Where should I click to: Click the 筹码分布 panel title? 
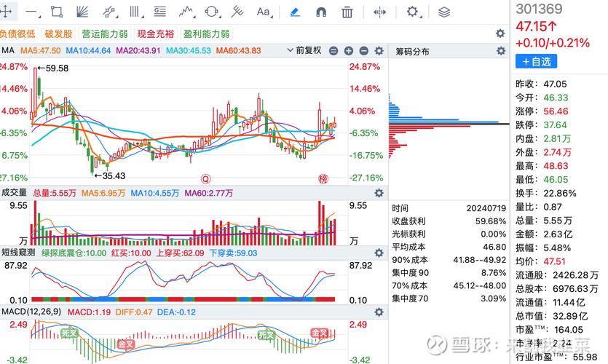pyautogui.click(x=412, y=51)
